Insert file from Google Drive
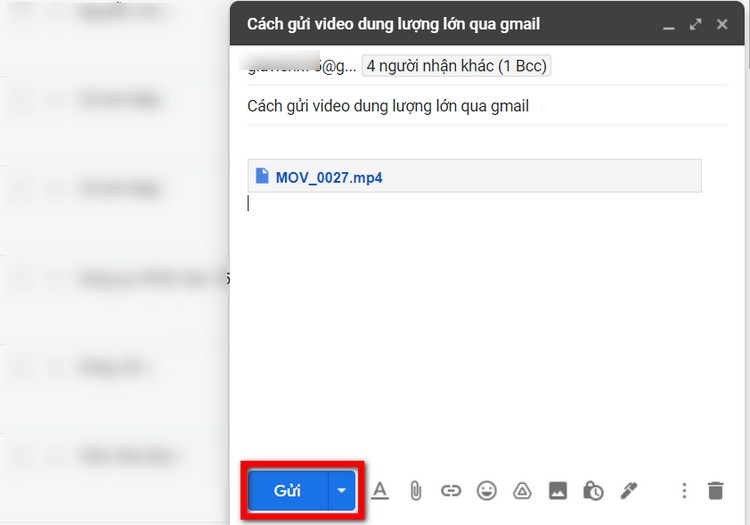Screen dimensions: 750x525 [x=522, y=491]
